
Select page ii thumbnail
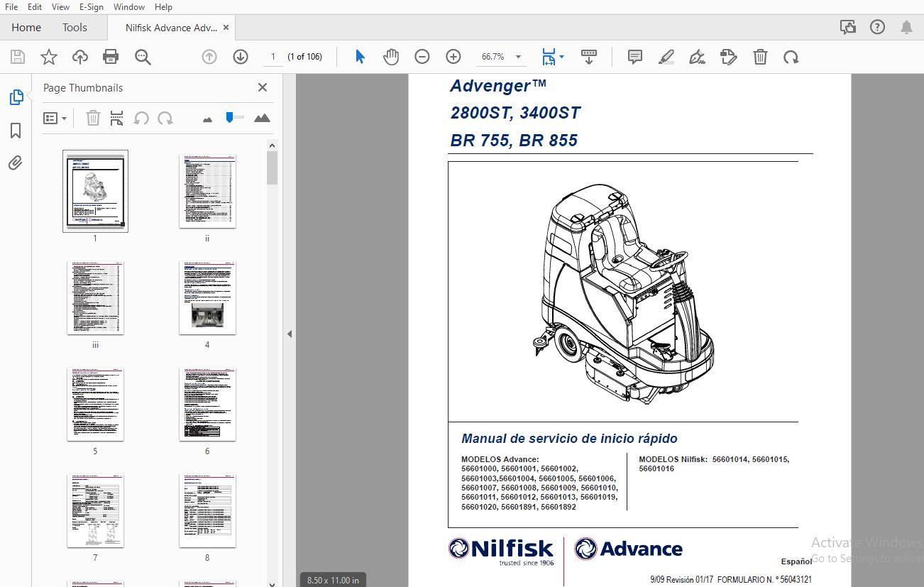207,191
